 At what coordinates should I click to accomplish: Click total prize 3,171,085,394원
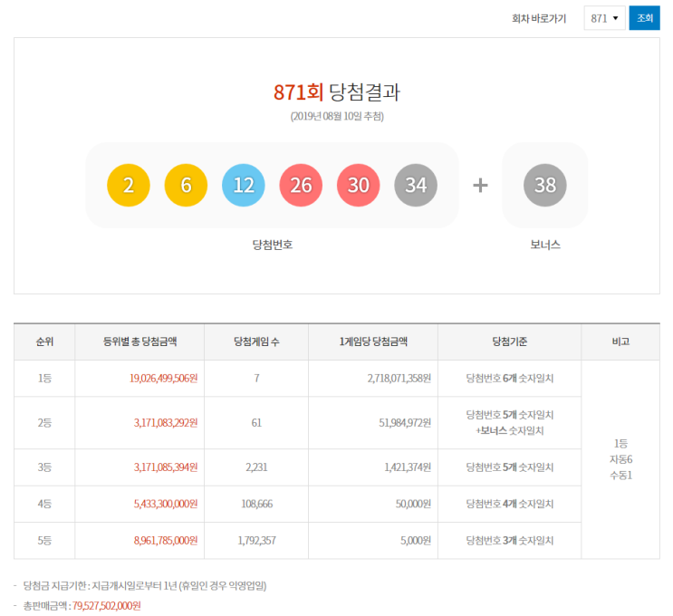[166, 467]
